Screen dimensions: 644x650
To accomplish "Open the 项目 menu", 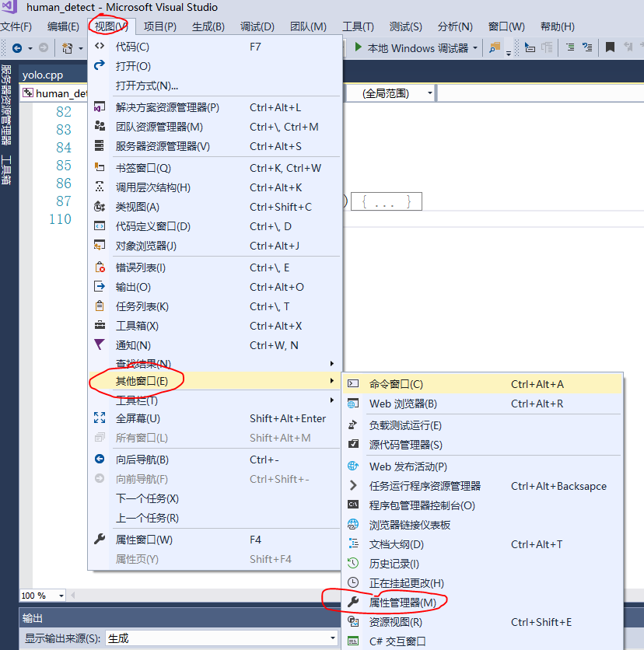I will (160, 27).
